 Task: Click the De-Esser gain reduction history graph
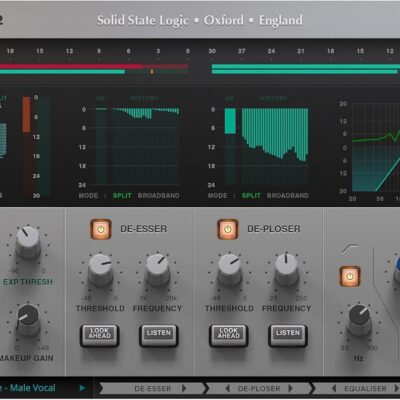146,146
